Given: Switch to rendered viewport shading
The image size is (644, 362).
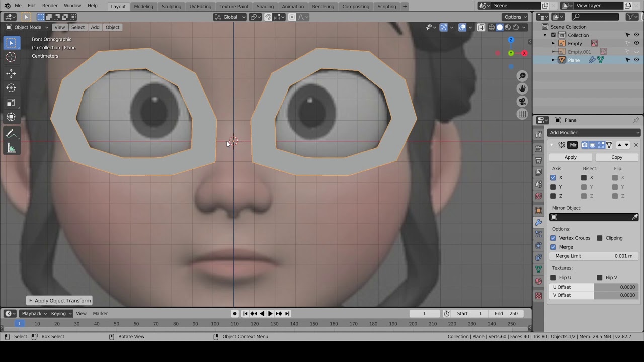Looking at the screenshot, I should coord(516,27).
